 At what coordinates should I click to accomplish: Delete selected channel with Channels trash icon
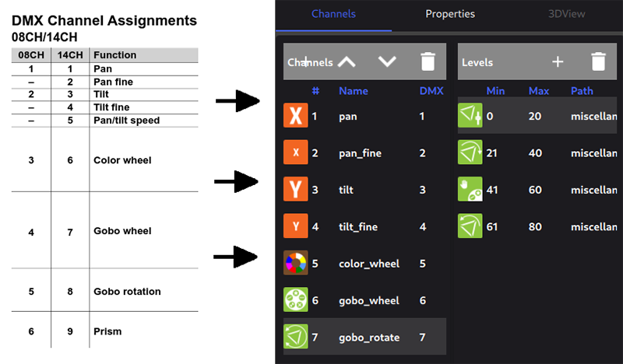(428, 61)
